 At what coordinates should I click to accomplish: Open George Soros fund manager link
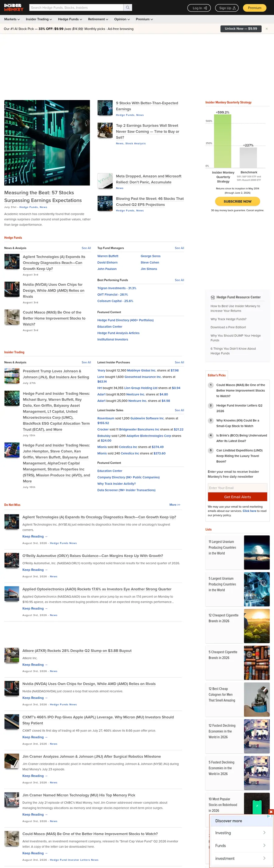pos(150,256)
